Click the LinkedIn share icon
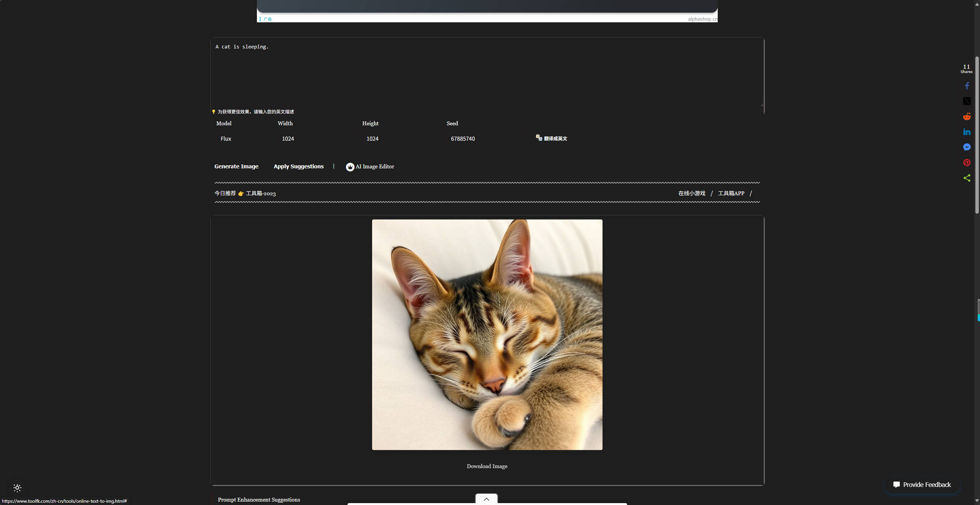Screen dimensions: 980x505 click(967, 132)
